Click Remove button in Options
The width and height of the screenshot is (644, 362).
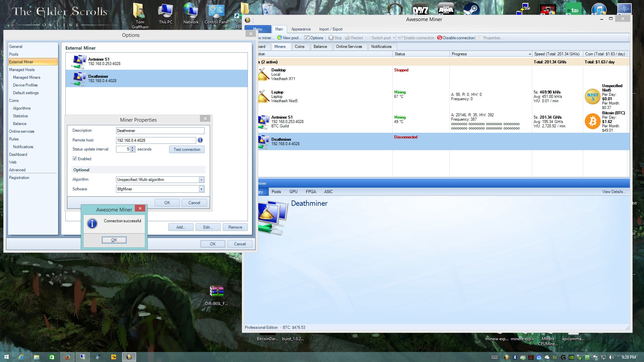(235, 227)
